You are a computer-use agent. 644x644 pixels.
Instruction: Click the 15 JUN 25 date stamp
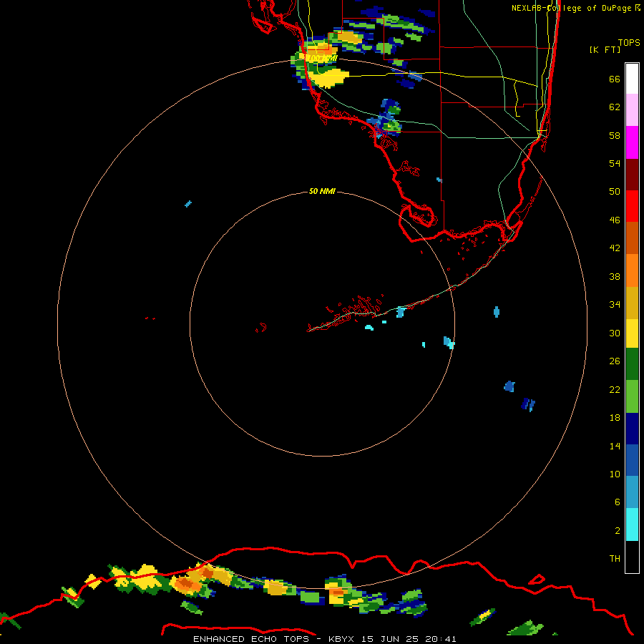click(x=390, y=639)
